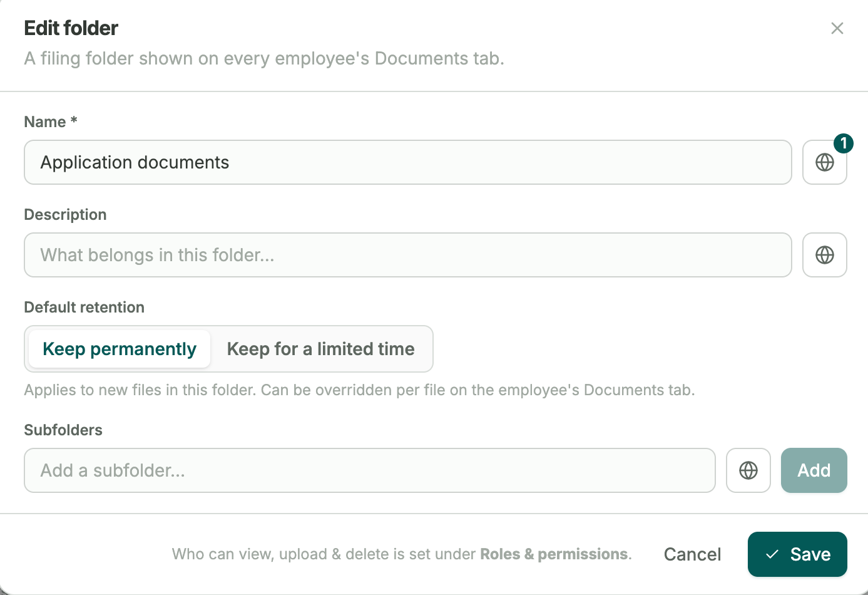Viewport: 868px width, 595px height.
Task: Open the Roles & permissions link
Action: click(554, 554)
